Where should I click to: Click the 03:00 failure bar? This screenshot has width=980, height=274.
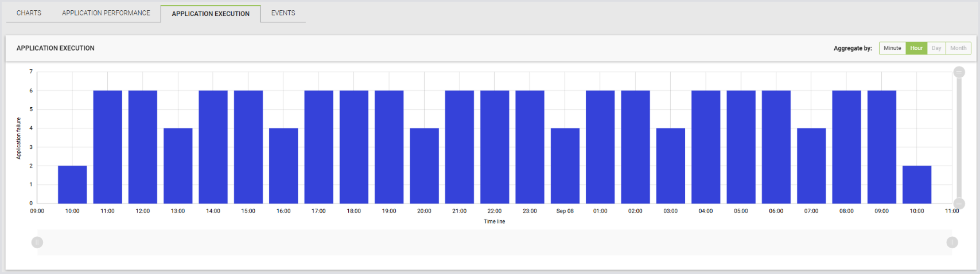pyautogui.click(x=671, y=166)
